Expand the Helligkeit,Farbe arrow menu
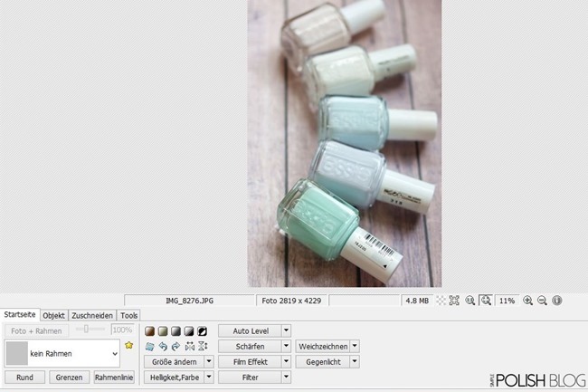 point(209,377)
